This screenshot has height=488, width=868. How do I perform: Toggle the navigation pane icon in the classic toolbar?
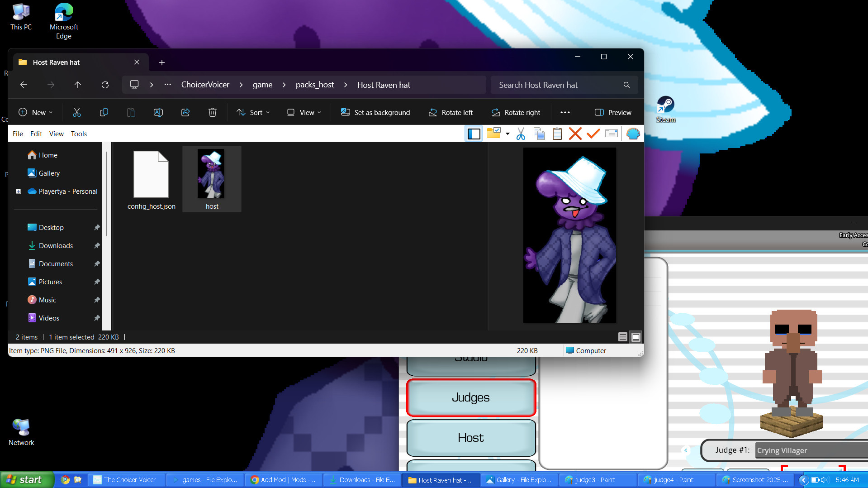pos(474,134)
